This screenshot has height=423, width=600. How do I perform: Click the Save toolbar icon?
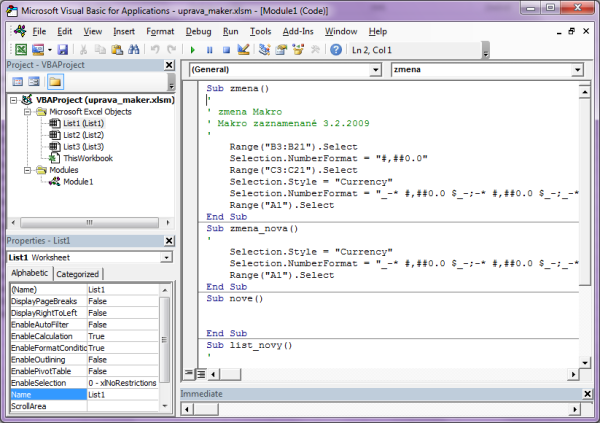tap(62, 50)
